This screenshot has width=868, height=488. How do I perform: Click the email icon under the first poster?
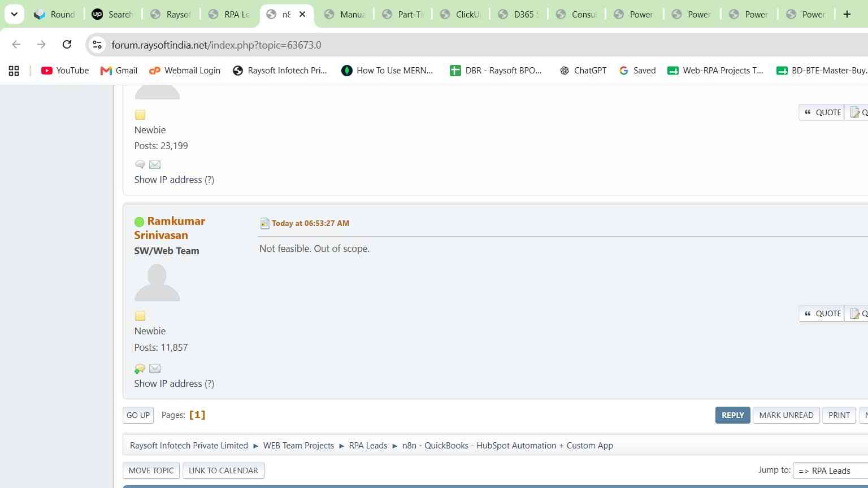pos(155,164)
